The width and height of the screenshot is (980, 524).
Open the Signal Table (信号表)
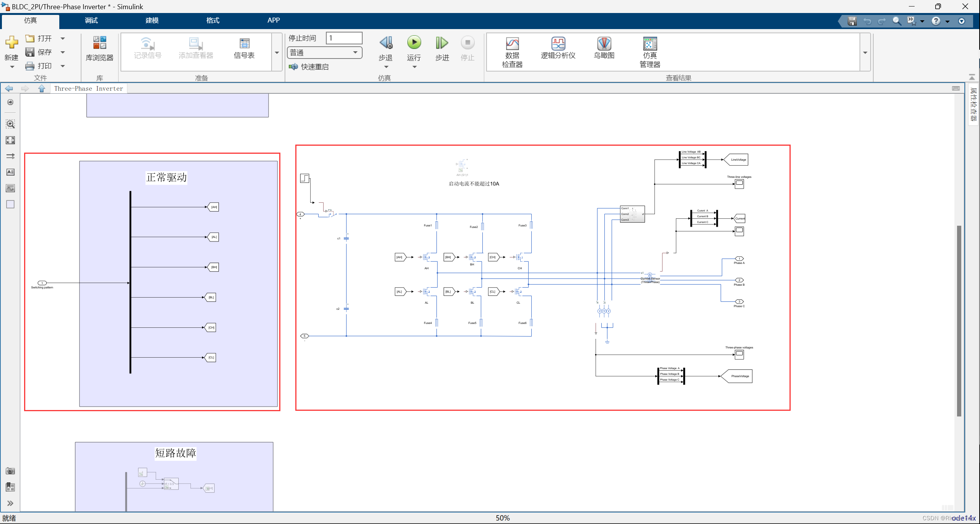tap(244, 44)
